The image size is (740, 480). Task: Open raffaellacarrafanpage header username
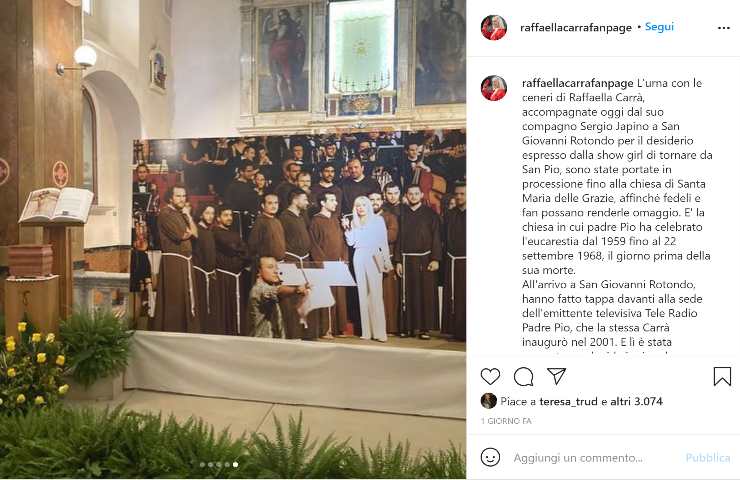pos(575,28)
